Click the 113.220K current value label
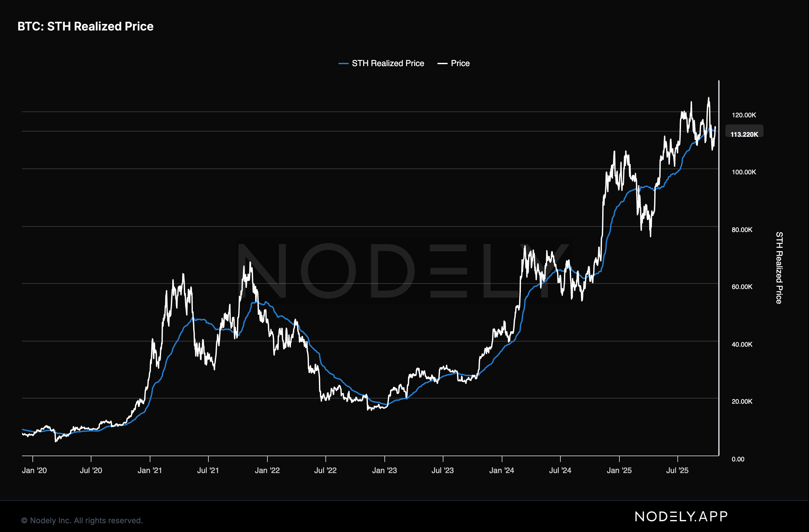This screenshot has width=809, height=532. (x=744, y=134)
